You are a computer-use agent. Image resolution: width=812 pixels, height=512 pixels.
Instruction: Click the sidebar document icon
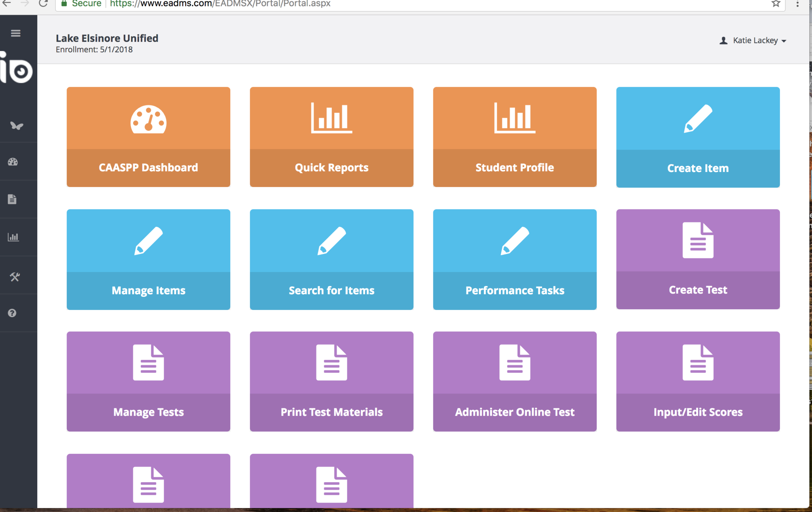tap(12, 199)
